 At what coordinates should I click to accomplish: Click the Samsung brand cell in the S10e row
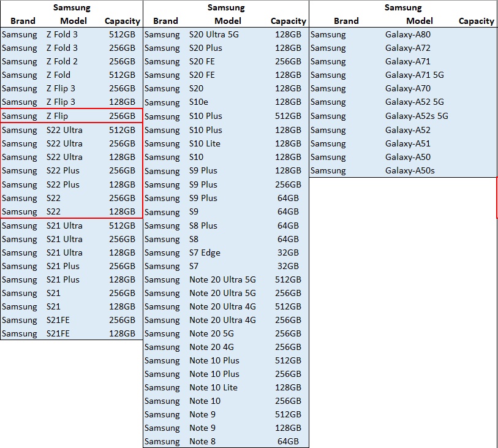(x=162, y=102)
